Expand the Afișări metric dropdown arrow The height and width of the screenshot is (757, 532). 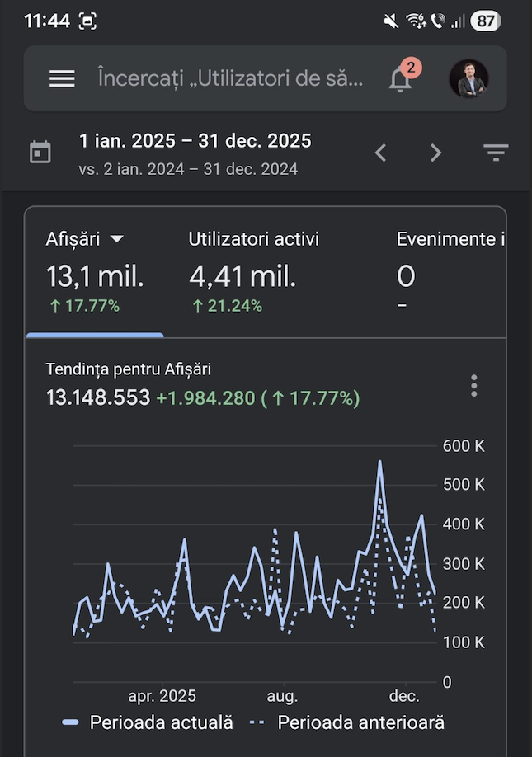[x=117, y=239]
